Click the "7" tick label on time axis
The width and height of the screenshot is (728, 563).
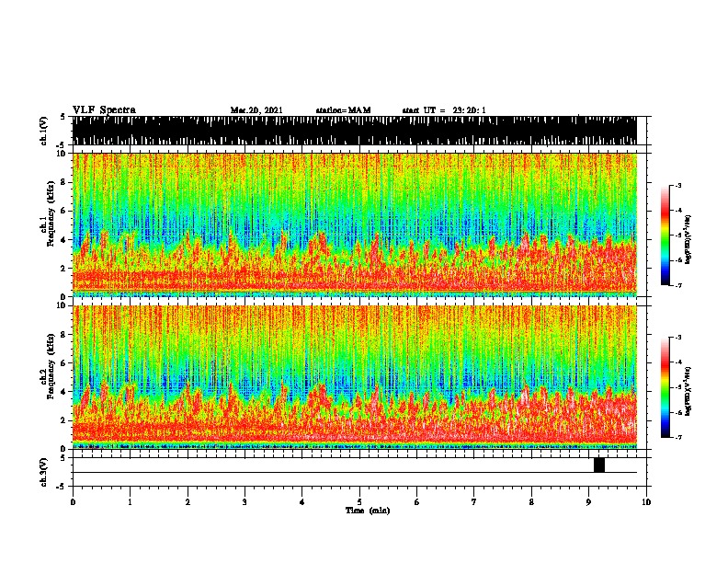[x=474, y=502]
